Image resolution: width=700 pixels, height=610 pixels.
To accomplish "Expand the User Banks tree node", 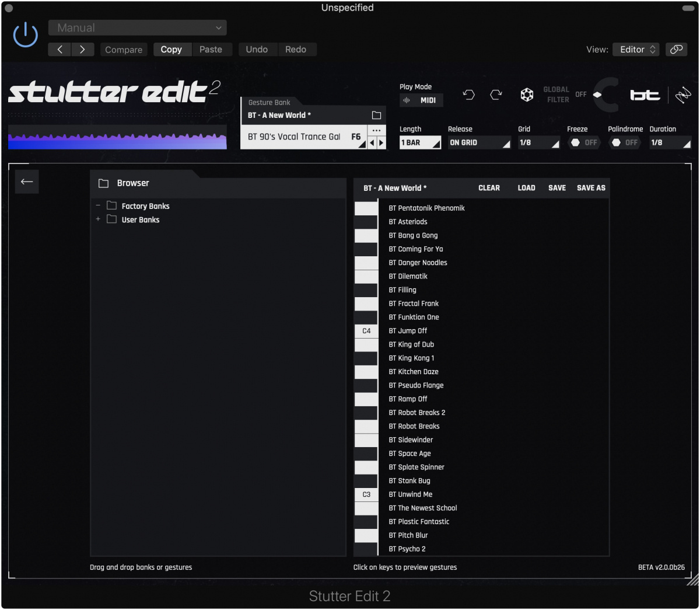I will (98, 219).
